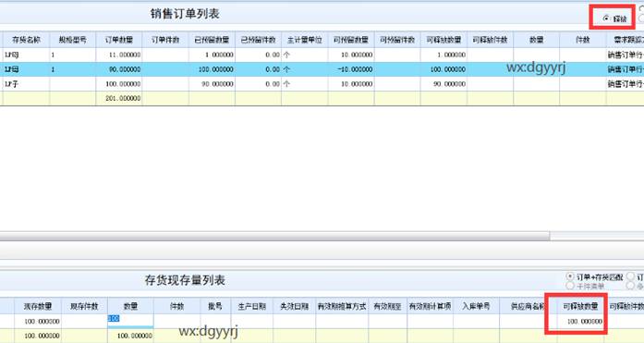Click the 已预留数量 column header
Screen dimensions: 644x343
coord(212,40)
